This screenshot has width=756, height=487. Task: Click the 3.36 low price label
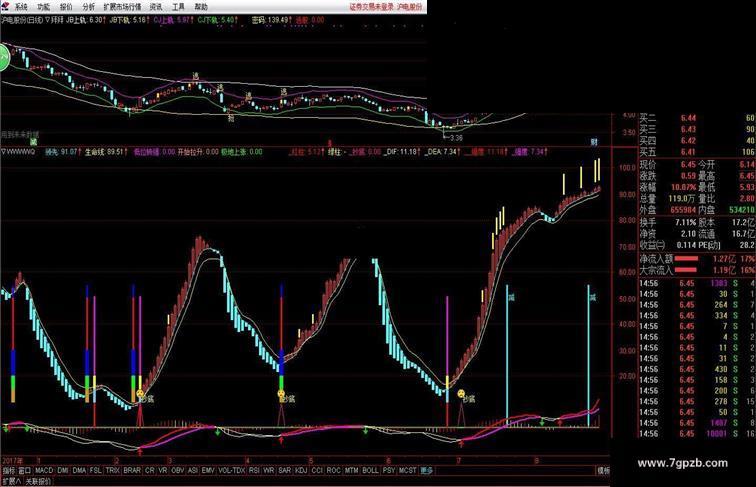click(x=456, y=138)
